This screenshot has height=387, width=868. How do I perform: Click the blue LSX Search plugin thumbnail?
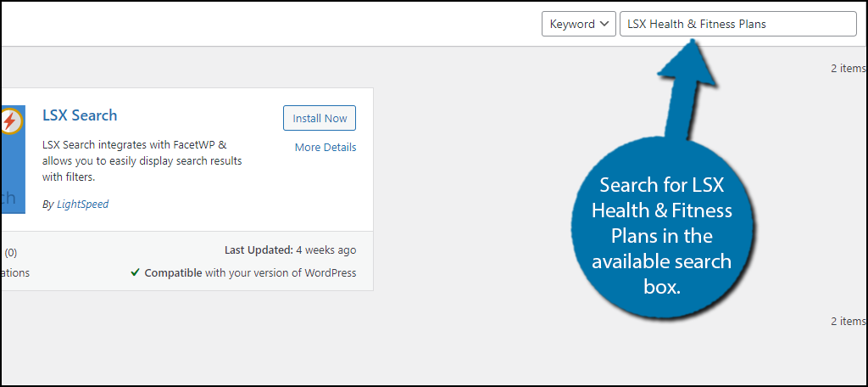14,159
